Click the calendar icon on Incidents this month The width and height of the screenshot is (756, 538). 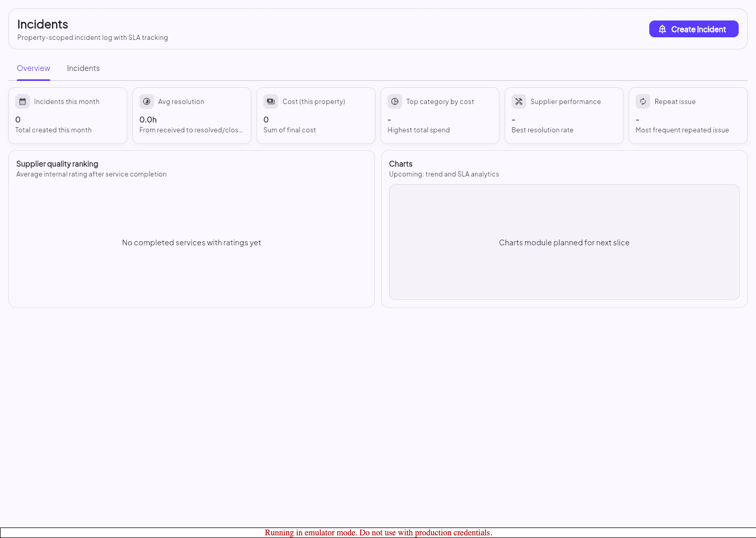point(23,101)
